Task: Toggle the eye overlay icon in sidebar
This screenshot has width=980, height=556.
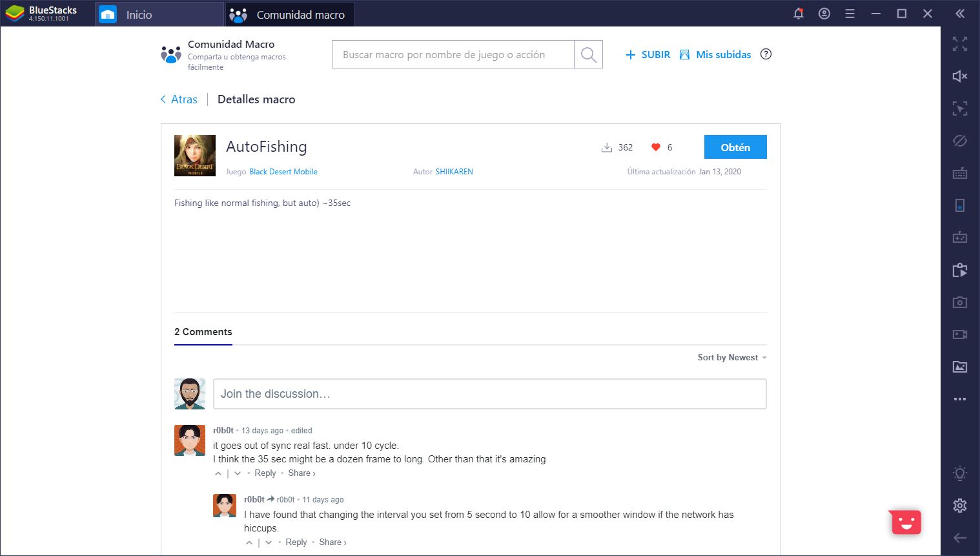Action: pos(960,141)
